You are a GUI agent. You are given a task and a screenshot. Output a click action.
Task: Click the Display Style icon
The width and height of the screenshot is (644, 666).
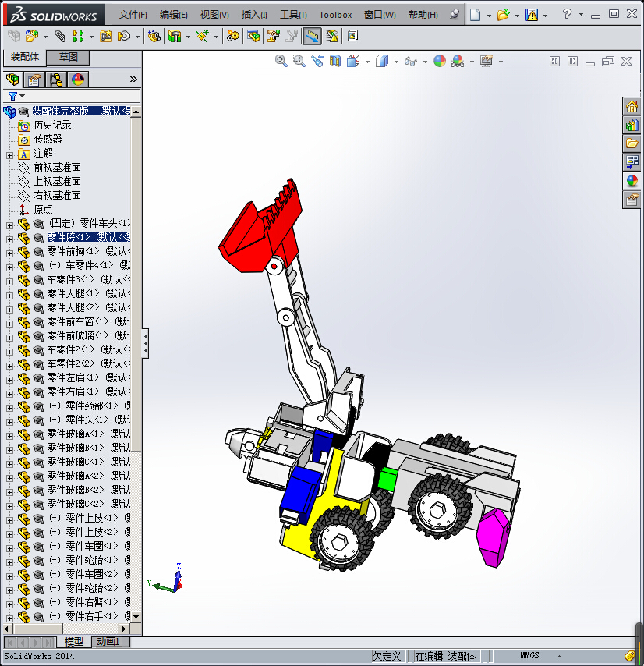[382, 61]
